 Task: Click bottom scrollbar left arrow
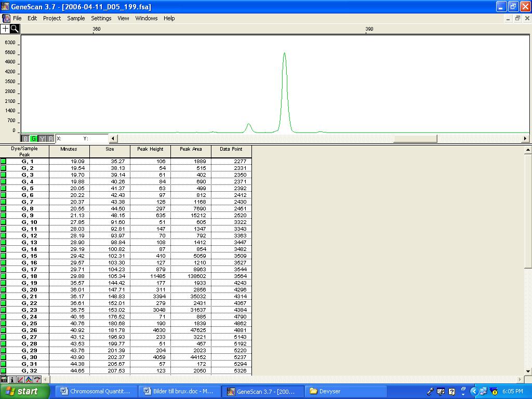46,380
